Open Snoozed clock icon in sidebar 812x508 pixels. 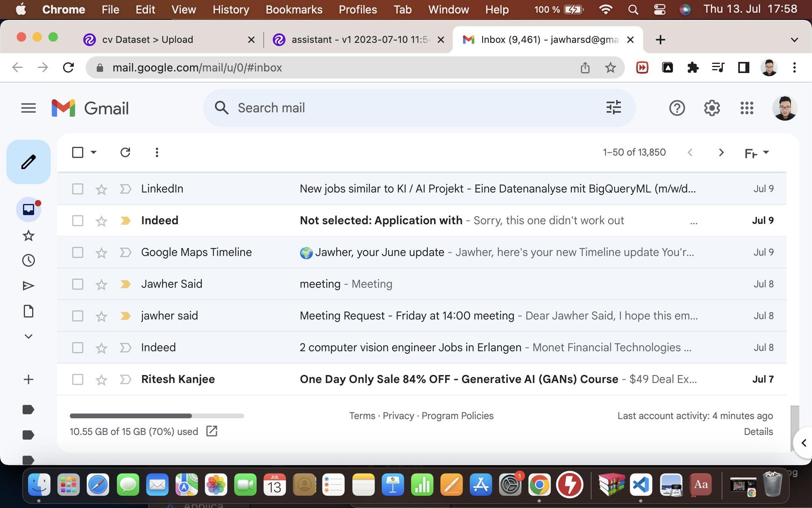(29, 260)
